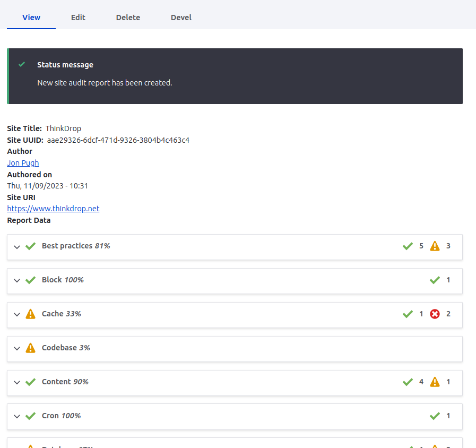The image size is (476, 448).
Task: Click the Content 90% percentage text
Action: (80, 382)
